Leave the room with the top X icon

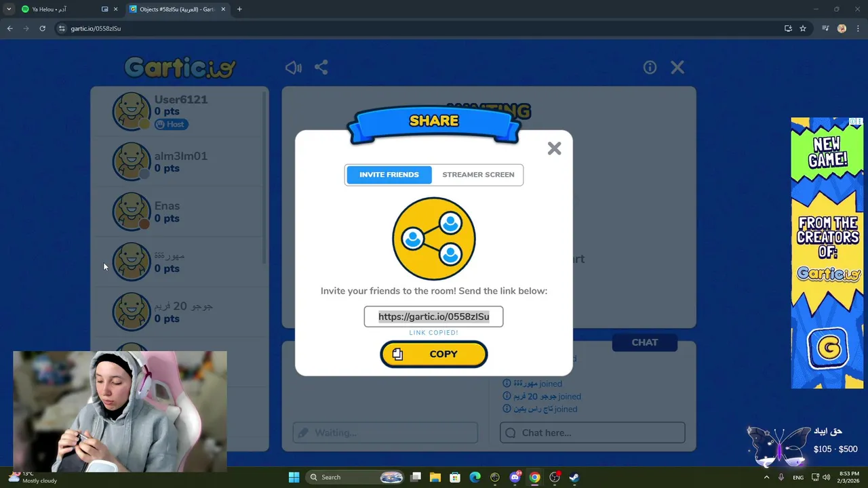(x=677, y=67)
